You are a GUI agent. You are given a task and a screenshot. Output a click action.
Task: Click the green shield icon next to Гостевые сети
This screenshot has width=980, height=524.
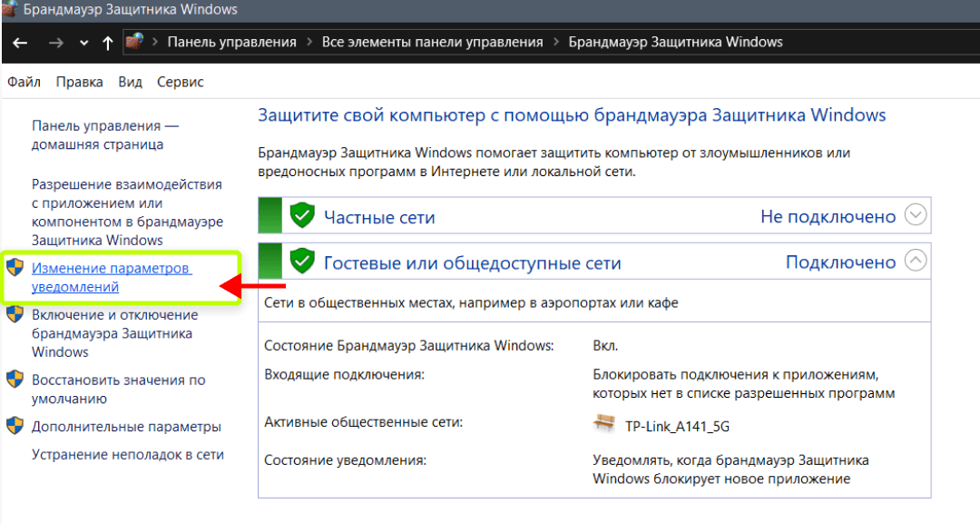pos(302,261)
